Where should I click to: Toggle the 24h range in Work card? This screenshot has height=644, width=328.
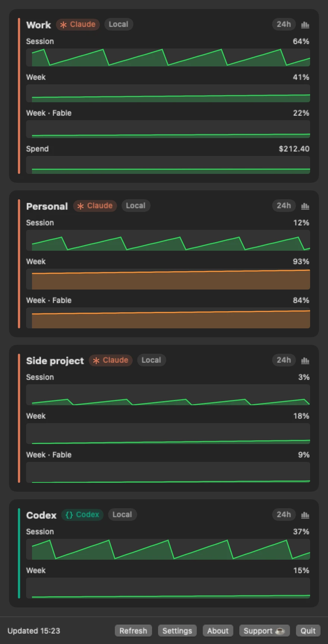coord(284,24)
